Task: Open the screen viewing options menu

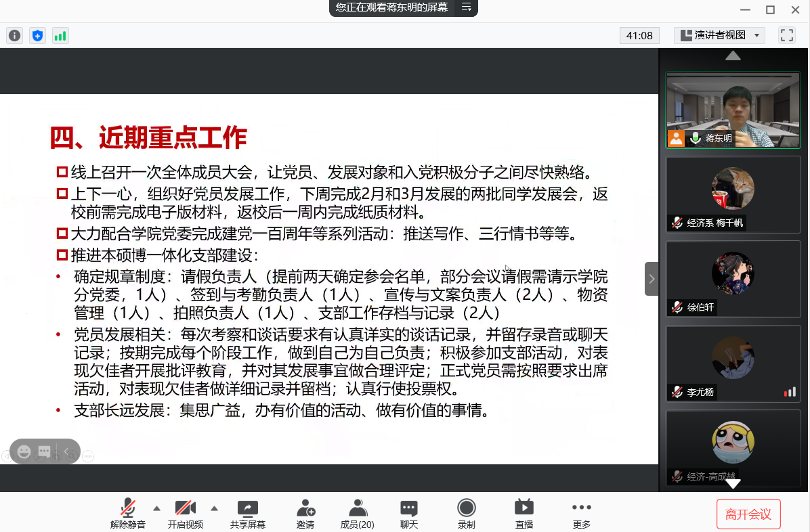Action: pos(466,7)
